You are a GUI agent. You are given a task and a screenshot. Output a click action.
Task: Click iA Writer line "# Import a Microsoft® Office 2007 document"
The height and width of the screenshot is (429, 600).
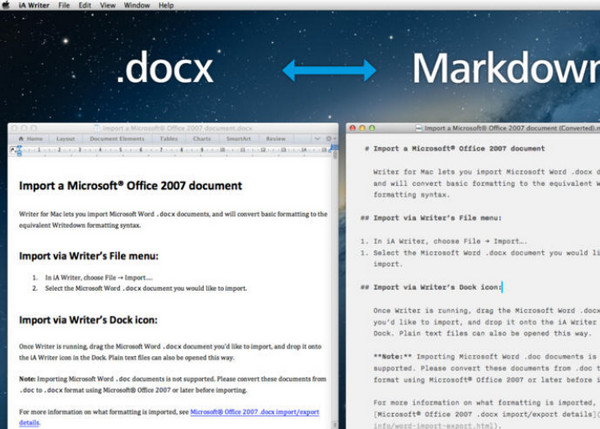pyautogui.click(x=455, y=148)
